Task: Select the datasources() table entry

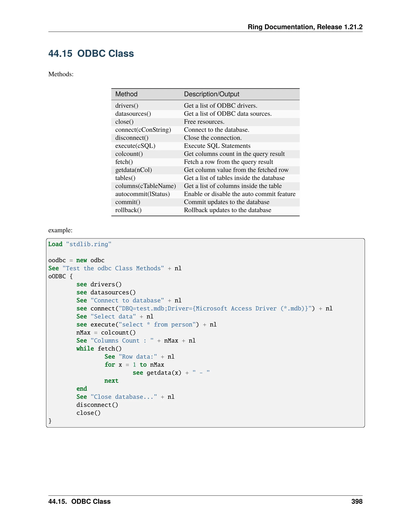Action: (133, 114)
